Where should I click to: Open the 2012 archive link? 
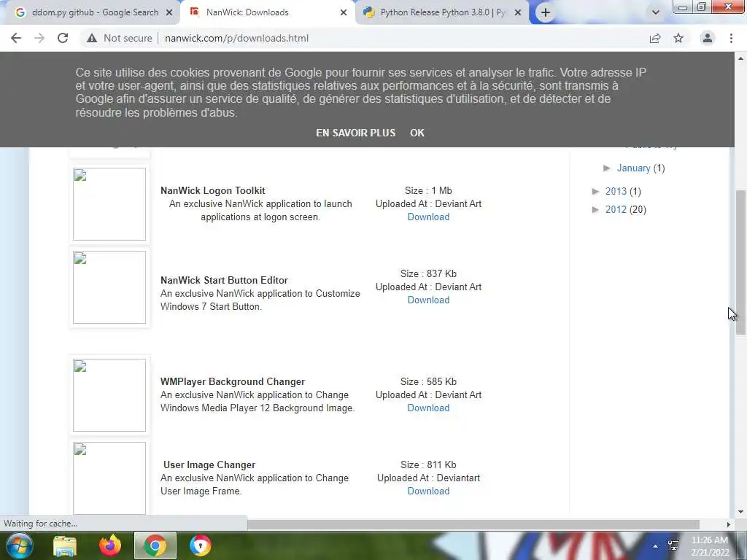pos(616,209)
